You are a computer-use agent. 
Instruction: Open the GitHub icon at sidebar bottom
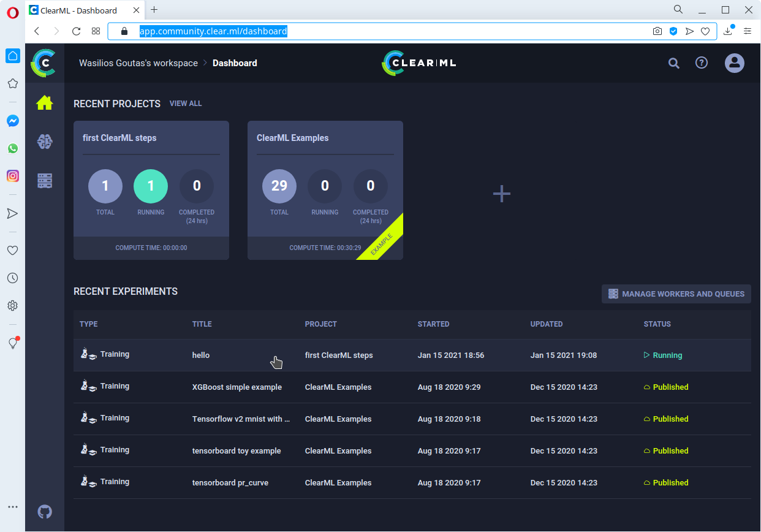[44, 512]
